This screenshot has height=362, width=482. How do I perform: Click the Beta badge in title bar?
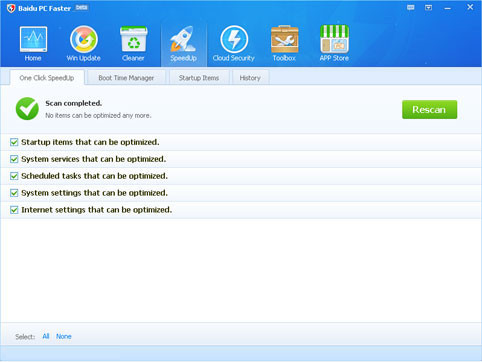(x=81, y=7)
